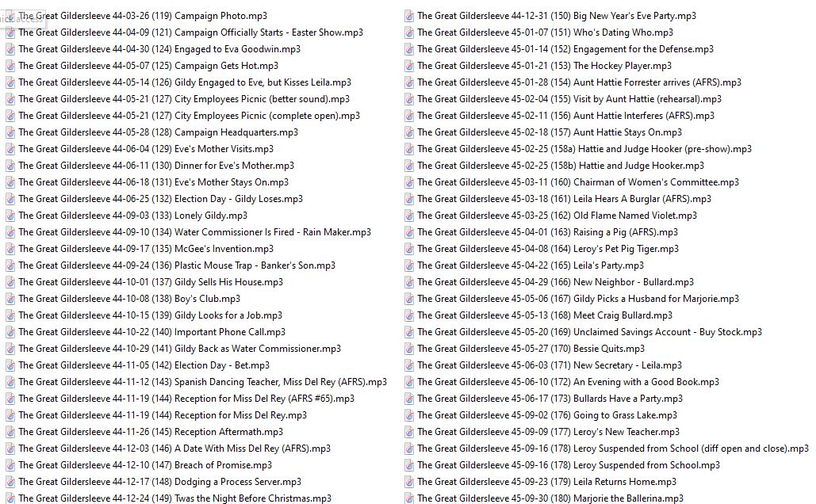The height and width of the screenshot is (504, 816).
Task: Click the icon for Breach of Promise file
Action: [x=10, y=465]
